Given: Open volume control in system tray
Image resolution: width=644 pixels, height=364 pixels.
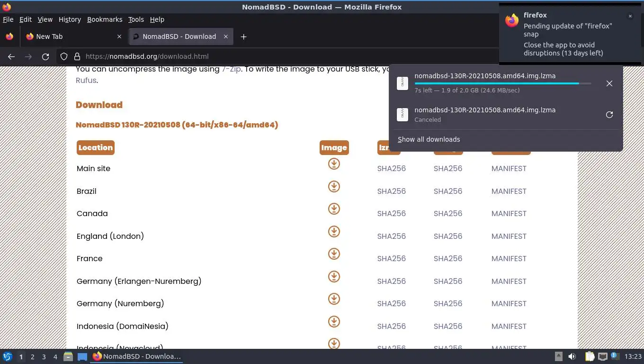Looking at the screenshot, I should click(572, 356).
